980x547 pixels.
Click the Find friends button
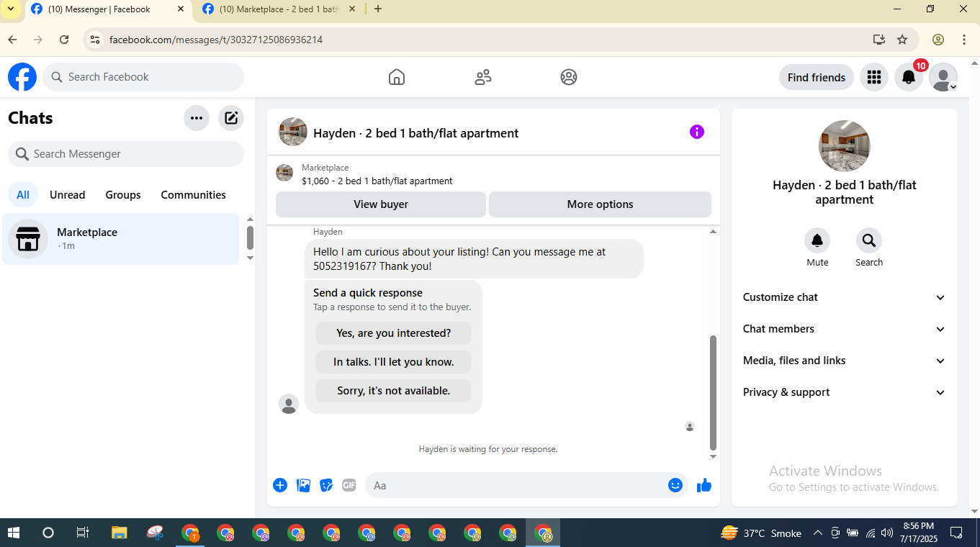pos(817,77)
